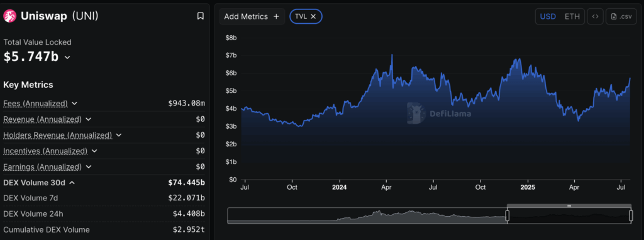Click the $4.408b 24h volume value

point(189,214)
